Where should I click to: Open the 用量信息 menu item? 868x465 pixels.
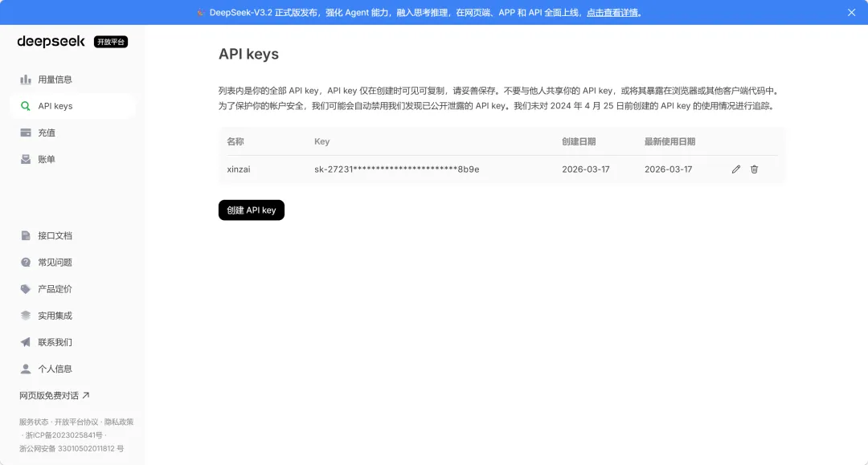[72, 80]
